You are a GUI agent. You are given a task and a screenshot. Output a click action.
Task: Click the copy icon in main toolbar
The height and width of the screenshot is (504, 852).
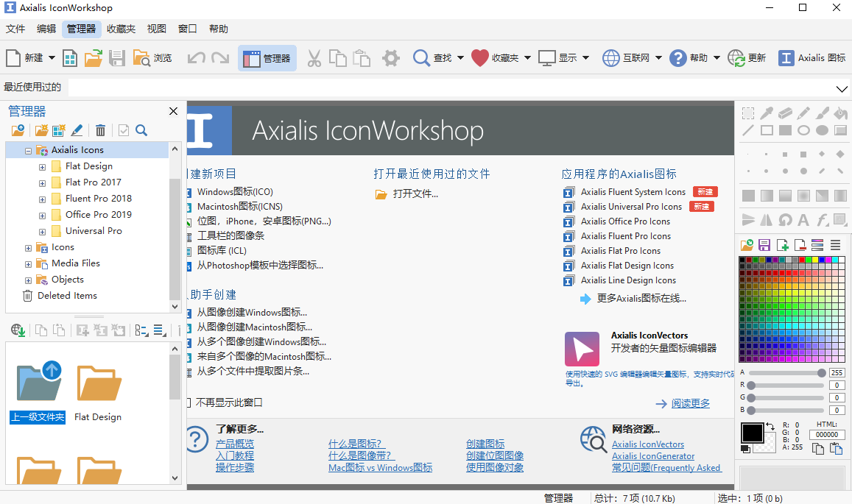tap(338, 57)
